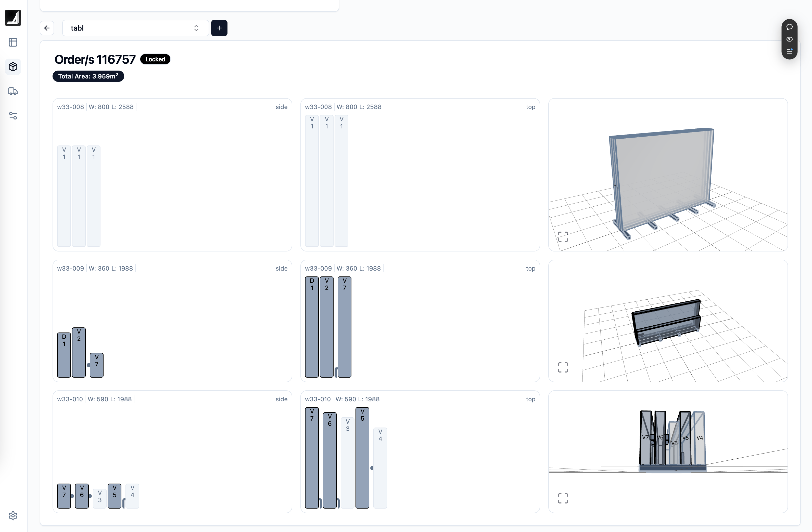Open comments bubble in floating toolbar

790,27
